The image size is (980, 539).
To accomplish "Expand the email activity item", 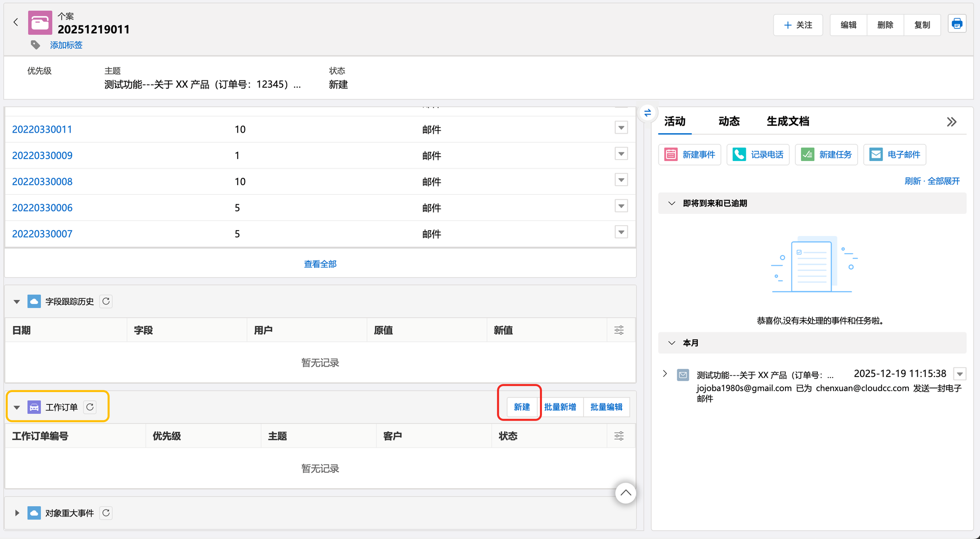I will click(x=665, y=374).
